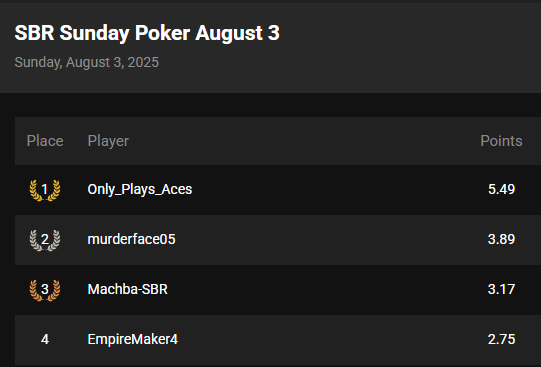The height and width of the screenshot is (367, 541).
Task: Click the 3.89 points value
Action: pyautogui.click(x=501, y=239)
